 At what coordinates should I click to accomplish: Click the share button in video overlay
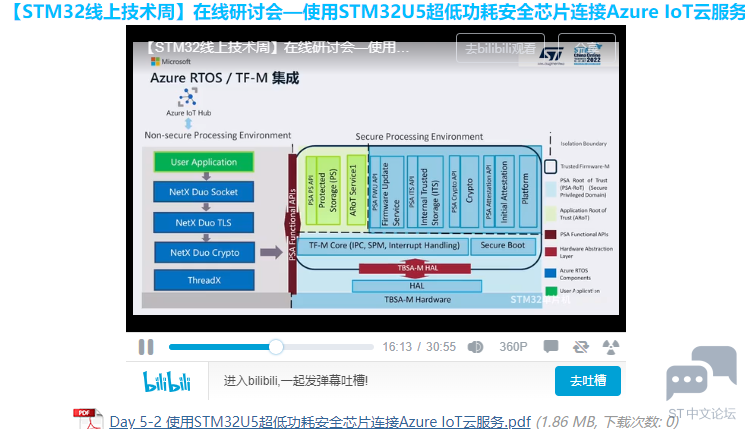[x=587, y=48]
